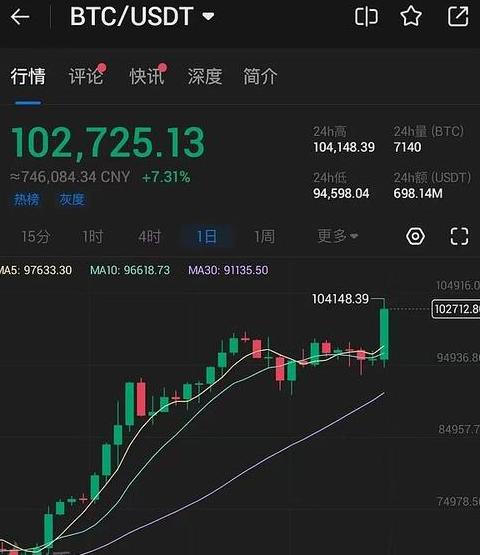Tap the 24h turnover value 698.14M
This screenshot has width=480, height=555.
pyautogui.click(x=418, y=194)
